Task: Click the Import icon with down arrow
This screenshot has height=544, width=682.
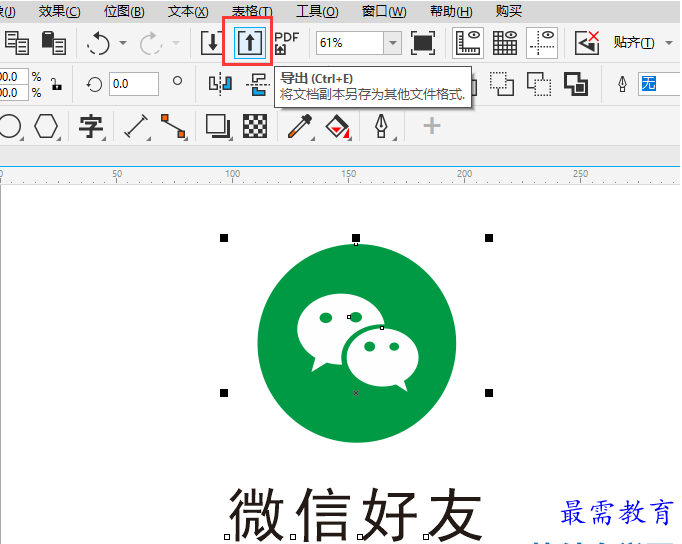Action: 212,43
